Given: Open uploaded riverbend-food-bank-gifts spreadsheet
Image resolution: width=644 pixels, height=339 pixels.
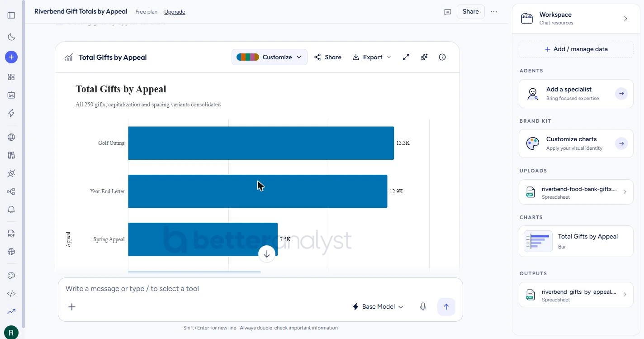Looking at the screenshot, I should click(576, 192).
